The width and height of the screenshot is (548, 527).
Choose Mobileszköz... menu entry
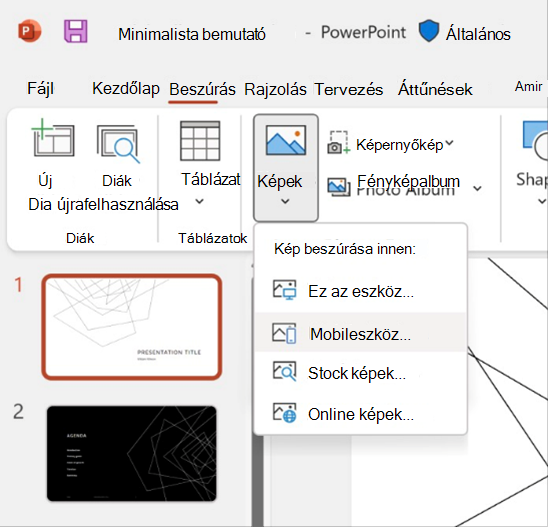(x=360, y=332)
